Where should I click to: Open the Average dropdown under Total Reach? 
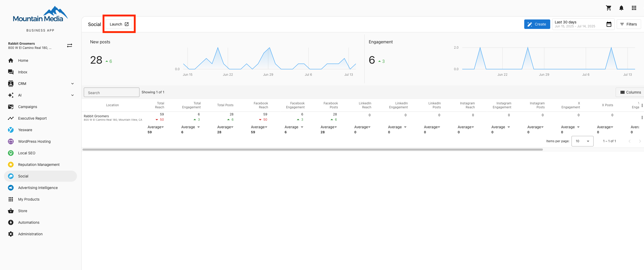tap(155, 127)
